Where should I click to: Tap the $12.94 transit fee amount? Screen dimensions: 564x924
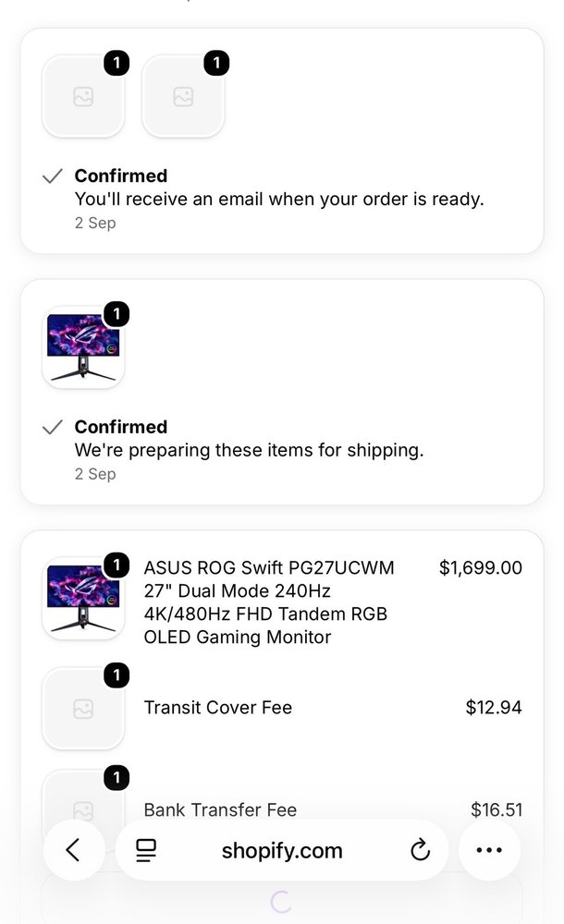coord(494,707)
